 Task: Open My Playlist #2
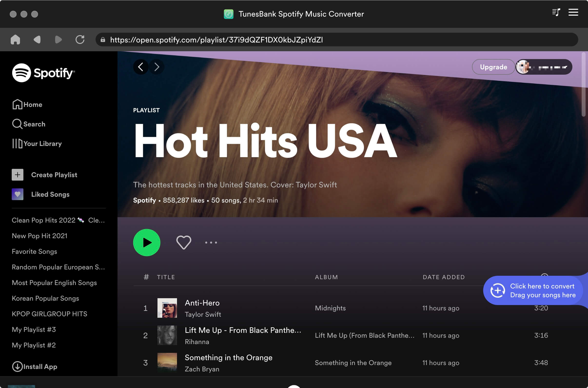(34, 345)
